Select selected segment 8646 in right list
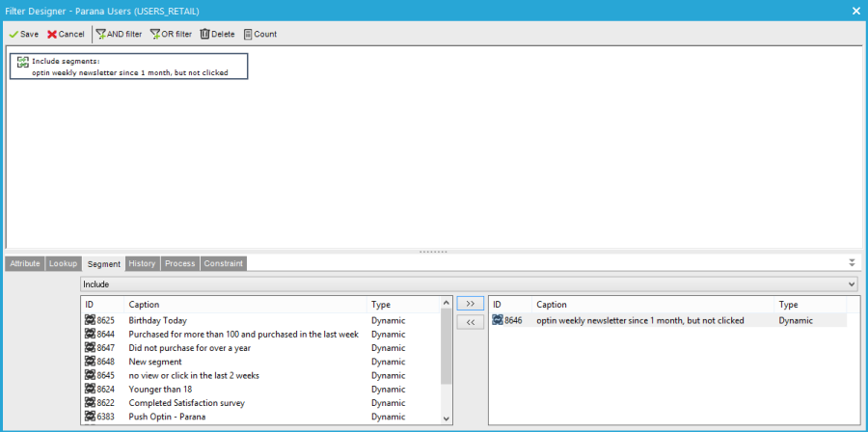The height and width of the screenshot is (432, 868). (x=639, y=320)
